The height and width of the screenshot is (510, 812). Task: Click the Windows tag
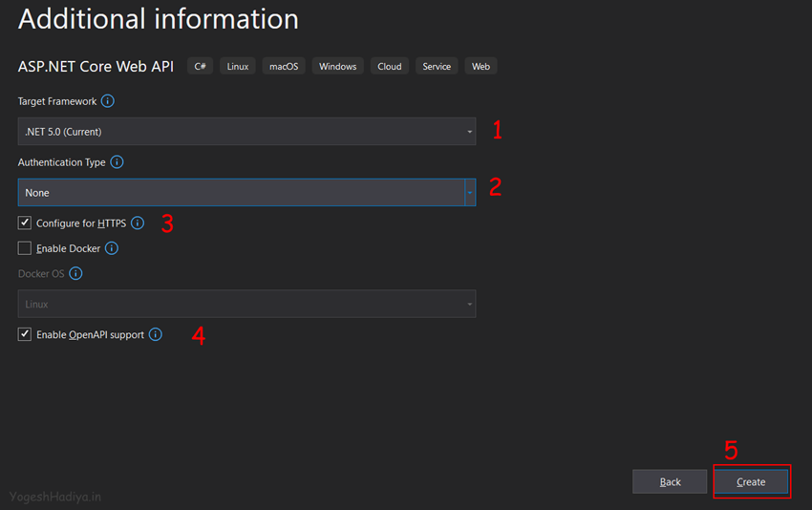(337, 67)
